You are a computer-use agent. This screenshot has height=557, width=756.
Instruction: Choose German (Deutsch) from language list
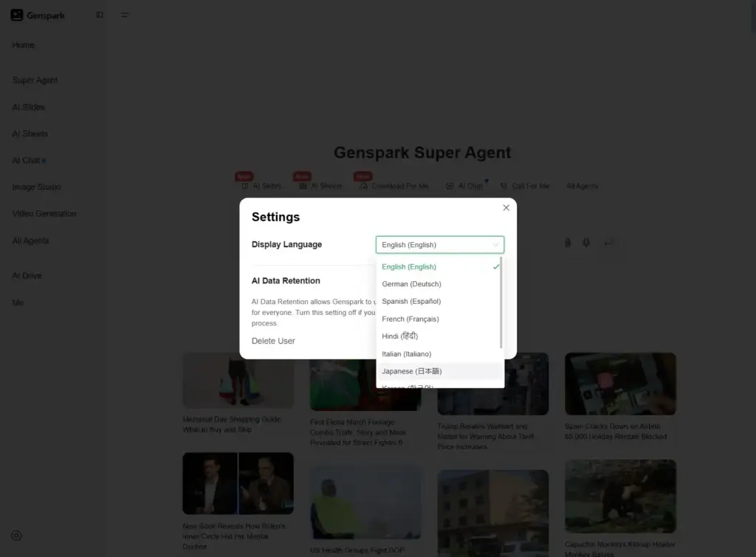[411, 284]
